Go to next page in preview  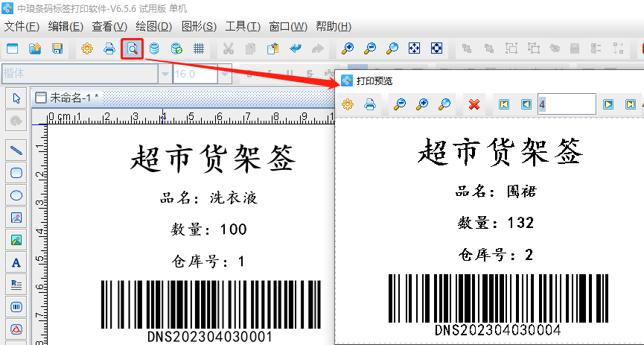click(x=608, y=104)
